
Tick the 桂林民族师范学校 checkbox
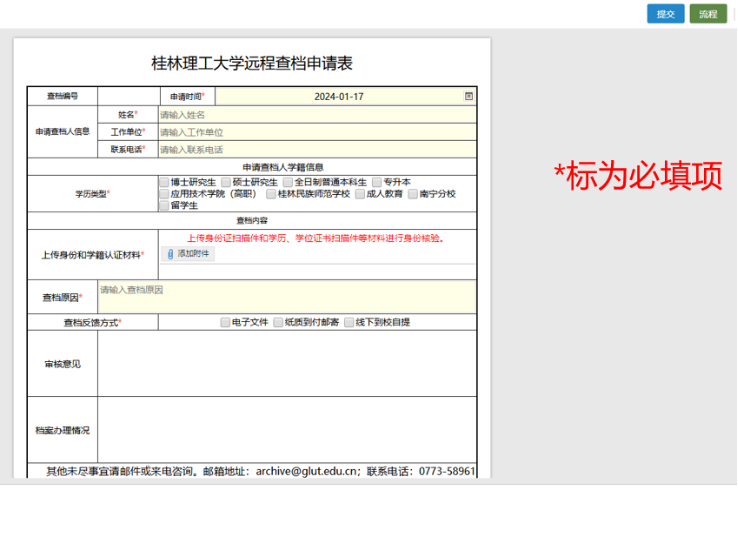[271, 194]
